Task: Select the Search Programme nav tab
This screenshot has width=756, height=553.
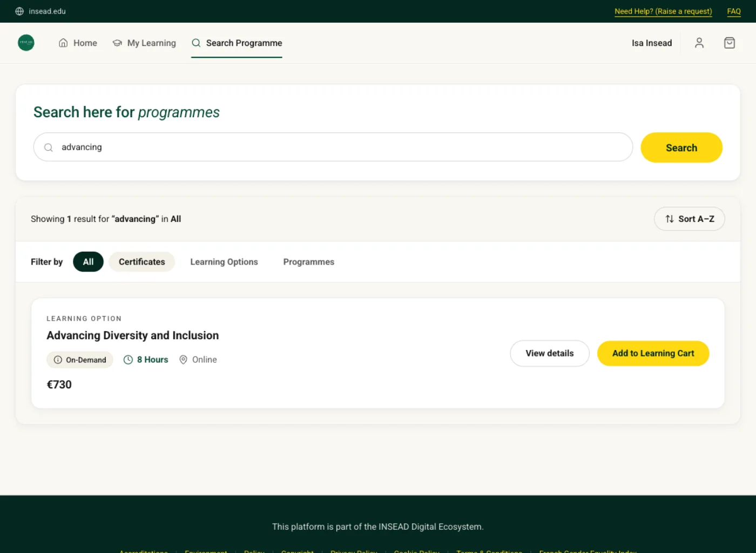Action: tap(237, 43)
